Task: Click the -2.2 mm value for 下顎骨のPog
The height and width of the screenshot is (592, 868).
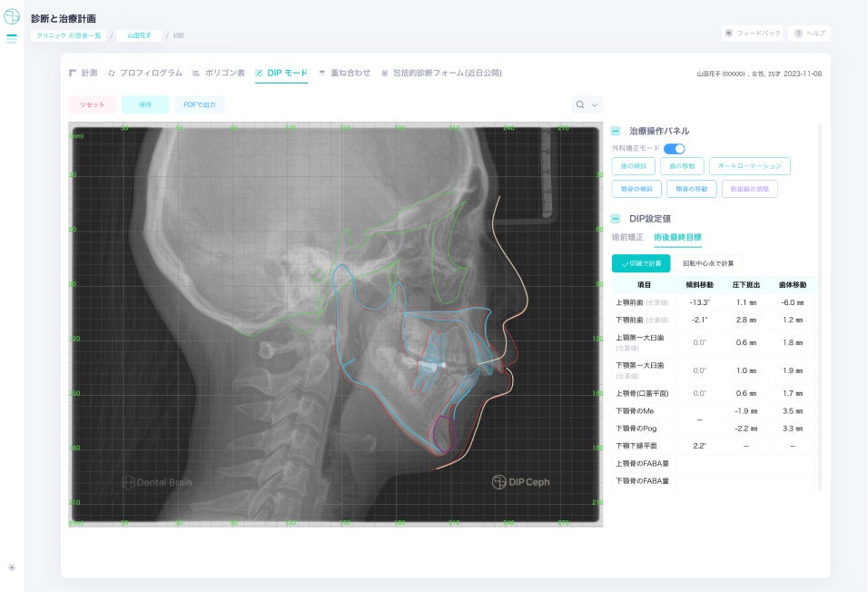Action: (x=745, y=429)
